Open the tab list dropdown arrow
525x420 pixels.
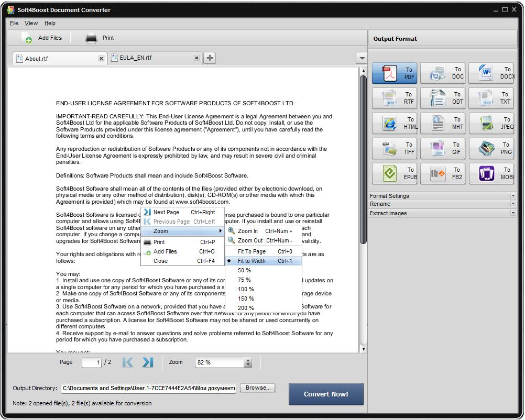pyautogui.click(x=362, y=58)
